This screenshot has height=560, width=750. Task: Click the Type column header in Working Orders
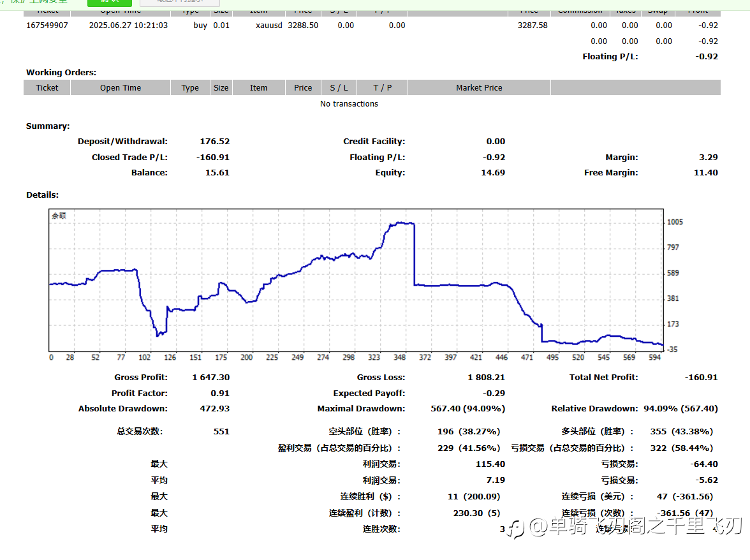(x=190, y=87)
